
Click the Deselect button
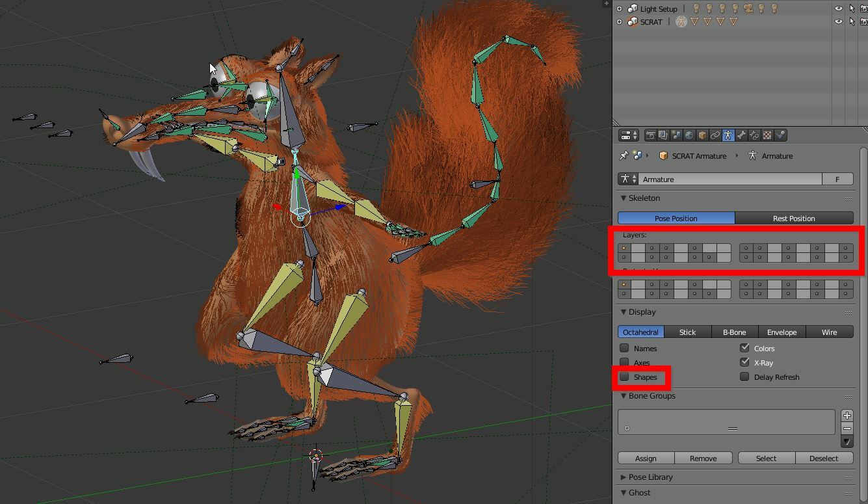[x=824, y=458]
